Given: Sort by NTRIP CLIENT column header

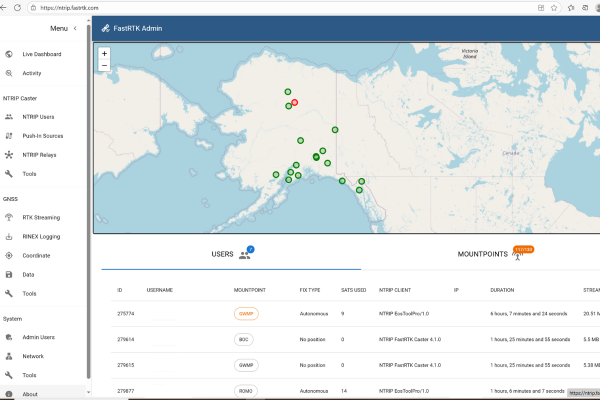Looking at the screenshot, I should click(395, 290).
